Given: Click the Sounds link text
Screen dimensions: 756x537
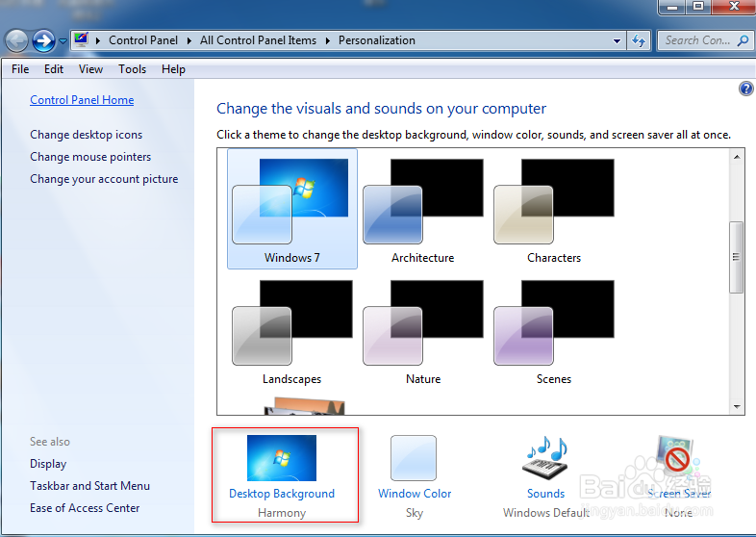Looking at the screenshot, I should pyautogui.click(x=545, y=494).
